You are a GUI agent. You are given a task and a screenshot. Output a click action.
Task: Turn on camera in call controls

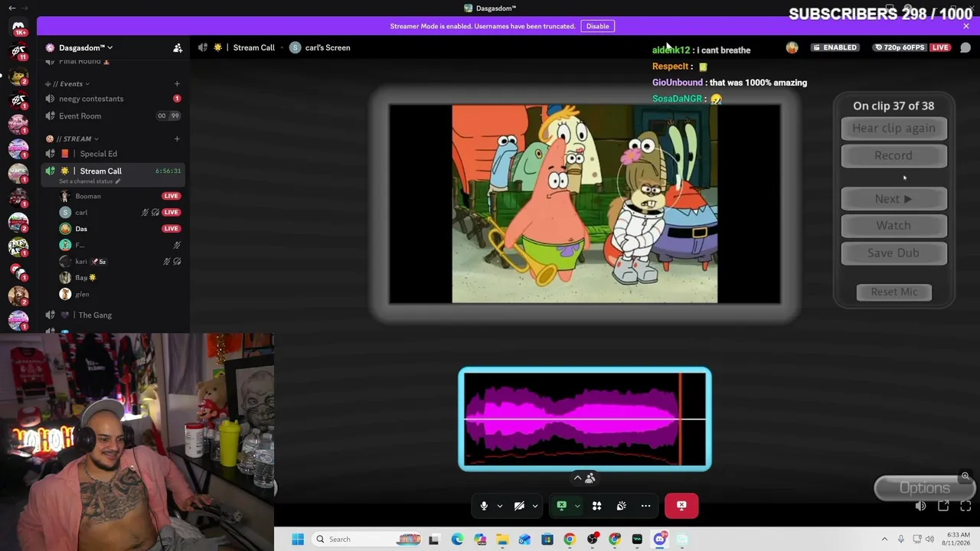click(519, 506)
